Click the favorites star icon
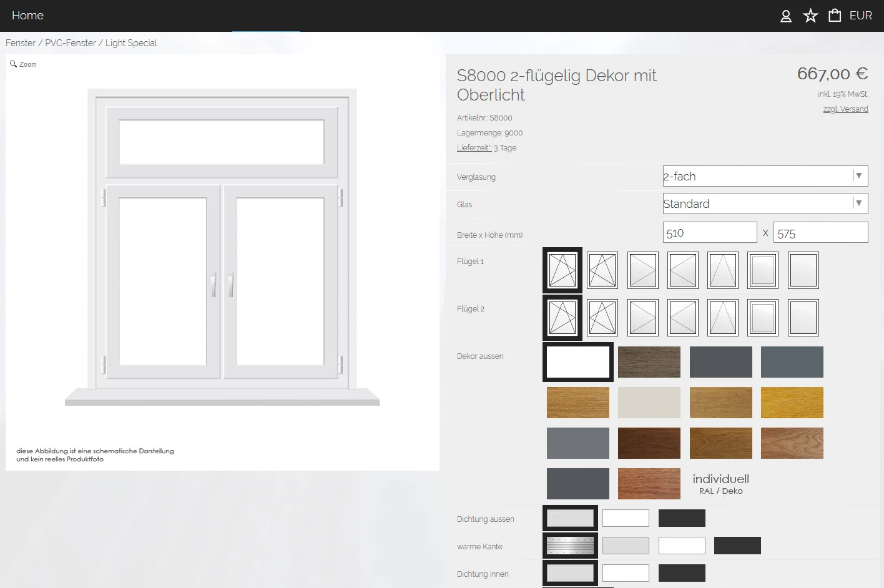The width and height of the screenshot is (884, 588). [810, 16]
